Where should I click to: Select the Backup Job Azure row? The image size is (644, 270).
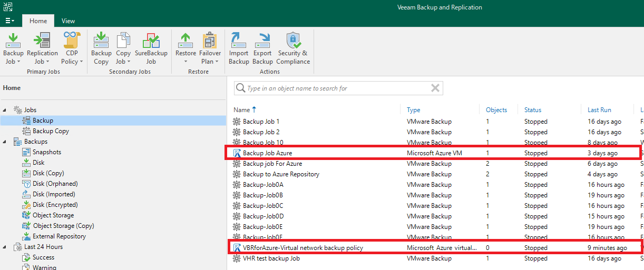434,153
